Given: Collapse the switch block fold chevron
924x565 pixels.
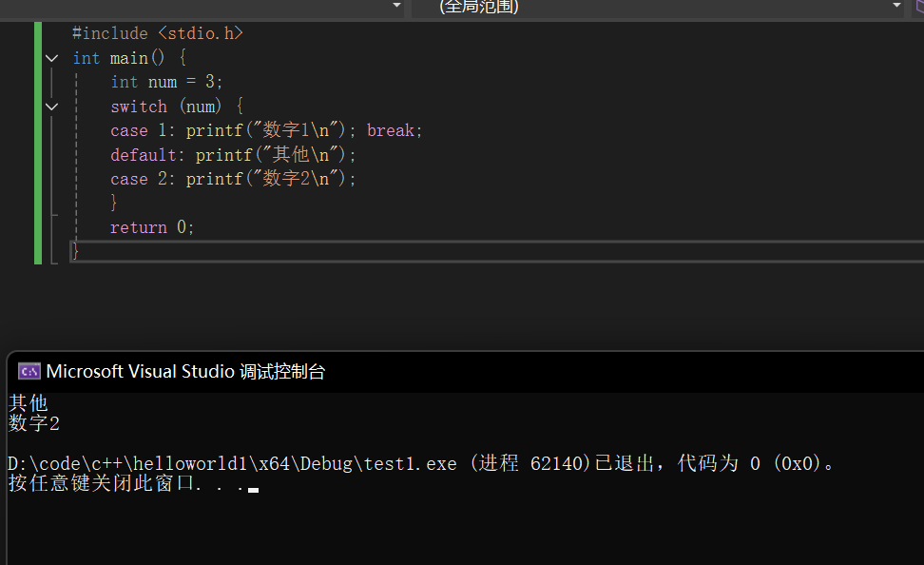Looking at the screenshot, I should 52,107.
